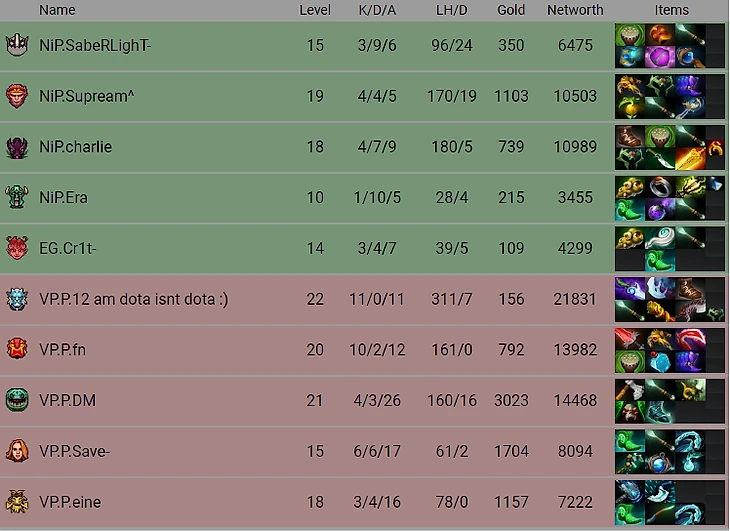Click the player name NiP.SabeRLighT-
This screenshot has height=531, width=730.
95,45
